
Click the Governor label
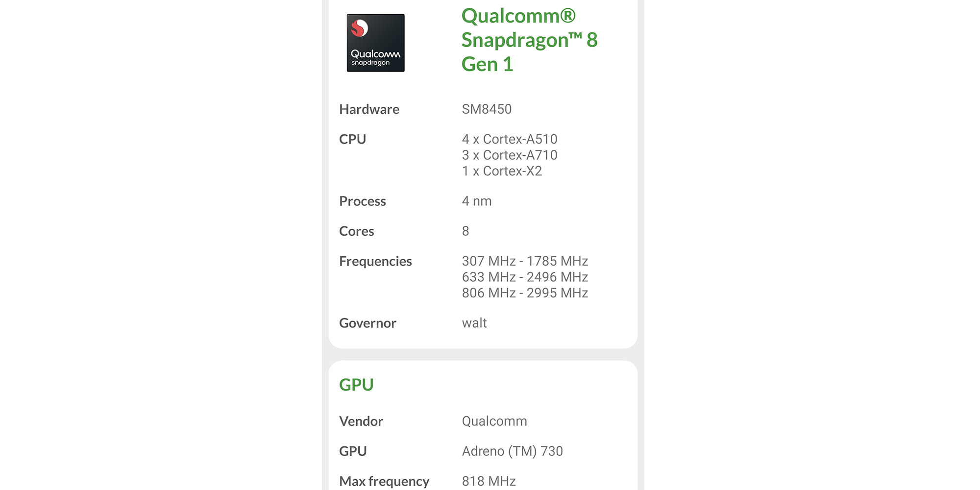pos(367,323)
